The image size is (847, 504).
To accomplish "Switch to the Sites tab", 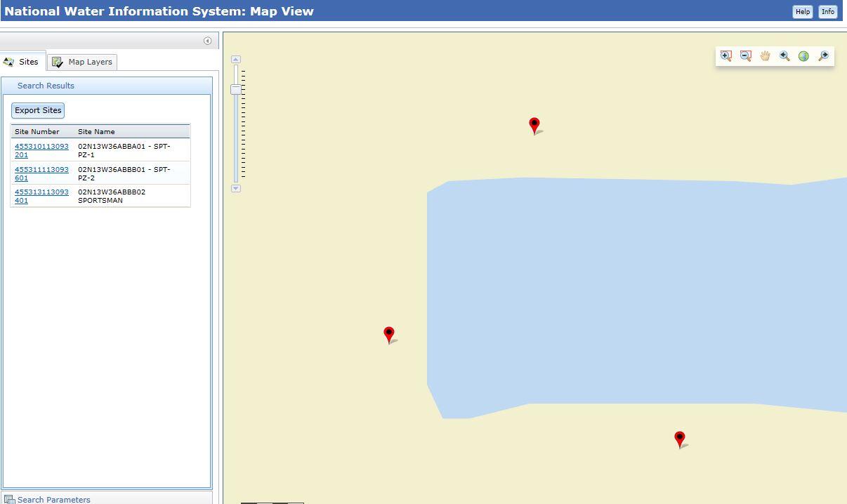I will [22, 62].
